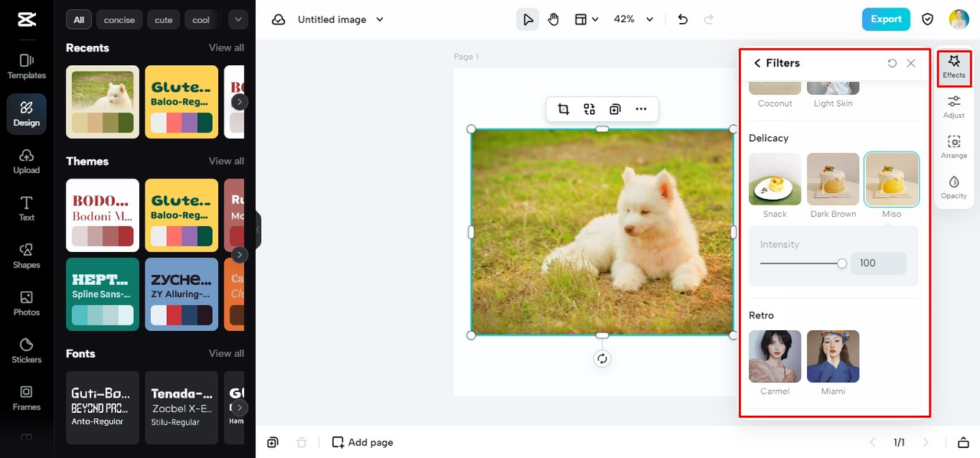Open the Frames panel
Image resolution: width=980 pixels, height=458 pixels.
click(27, 398)
